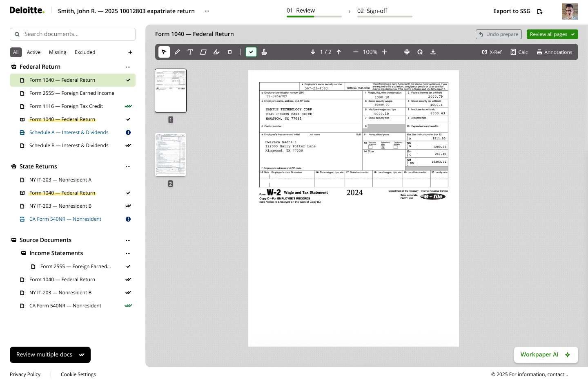Select the pencil draw tool
This screenshot has height=381, width=588.
click(x=177, y=52)
